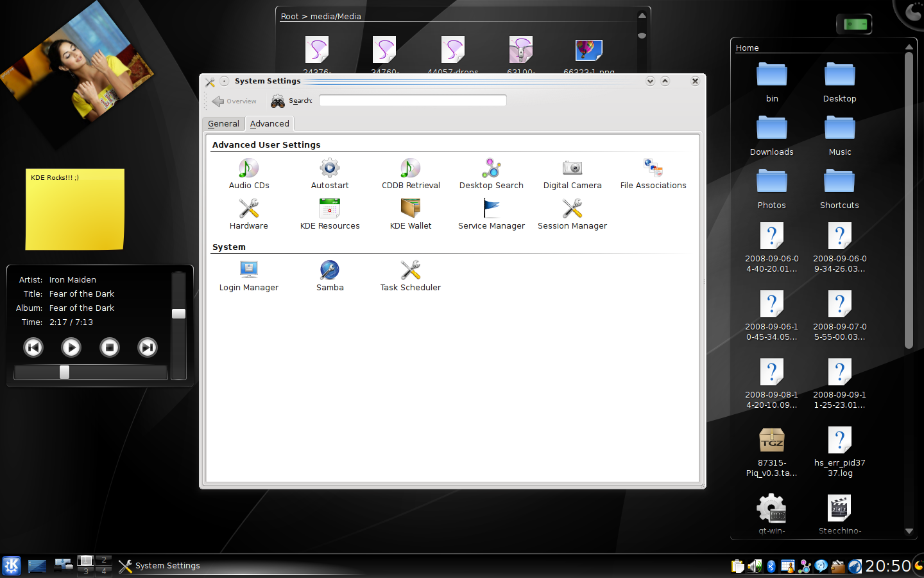Open Desktop Search configuration
This screenshot has width=924, height=578.
point(492,175)
